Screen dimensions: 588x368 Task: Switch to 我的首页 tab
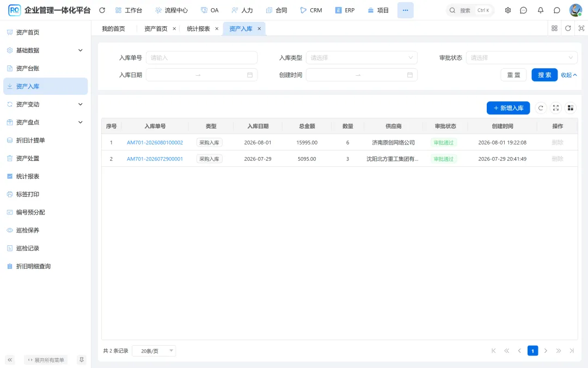pos(114,28)
